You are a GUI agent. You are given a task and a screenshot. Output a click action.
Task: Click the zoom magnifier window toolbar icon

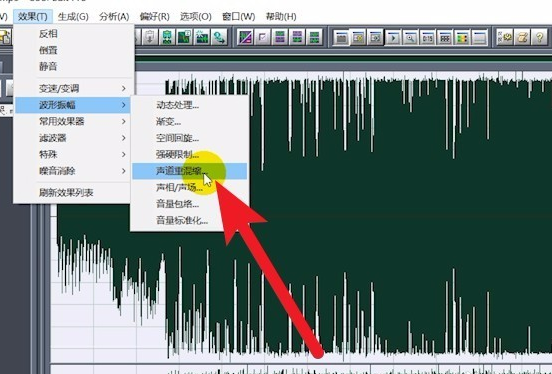[410, 37]
